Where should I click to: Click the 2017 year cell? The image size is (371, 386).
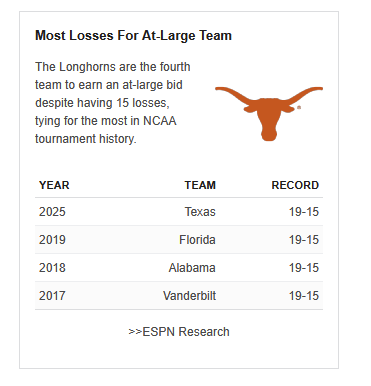click(52, 296)
